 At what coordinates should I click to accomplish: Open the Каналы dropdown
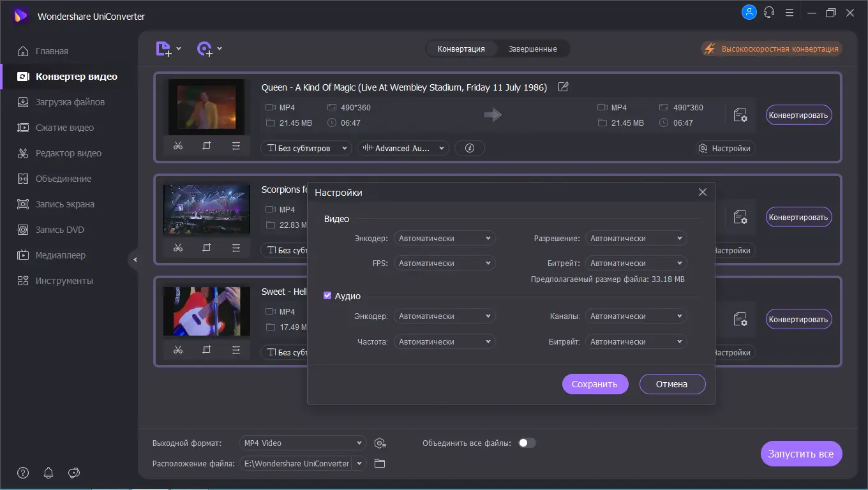tap(636, 316)
